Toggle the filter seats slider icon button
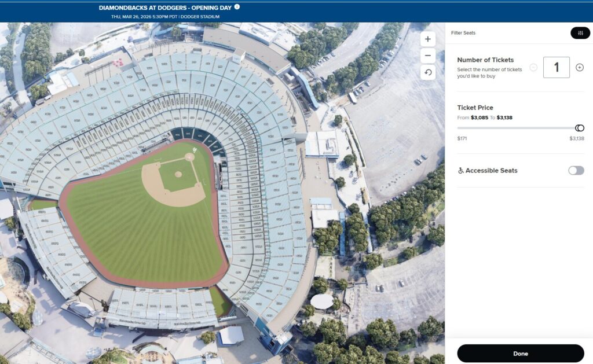The width and height of the screenshot is (593, 364). click(x=580, y=33)
